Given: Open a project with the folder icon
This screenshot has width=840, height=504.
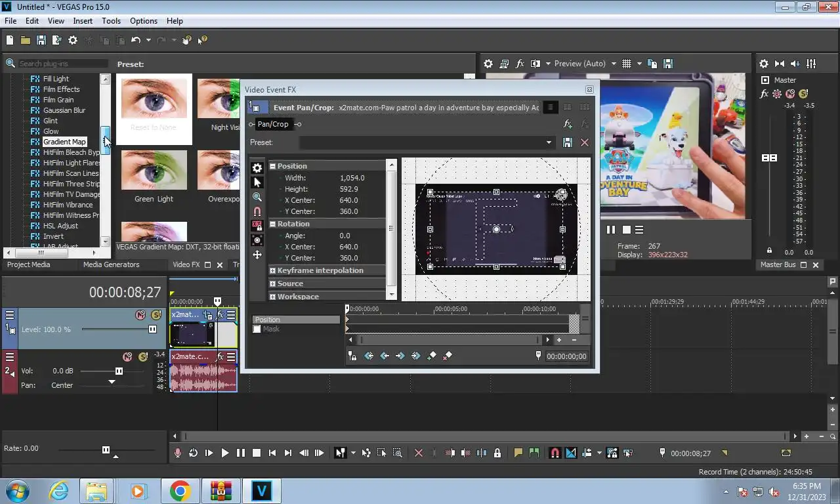Looking at the screenshot, I should coord(26,41).
